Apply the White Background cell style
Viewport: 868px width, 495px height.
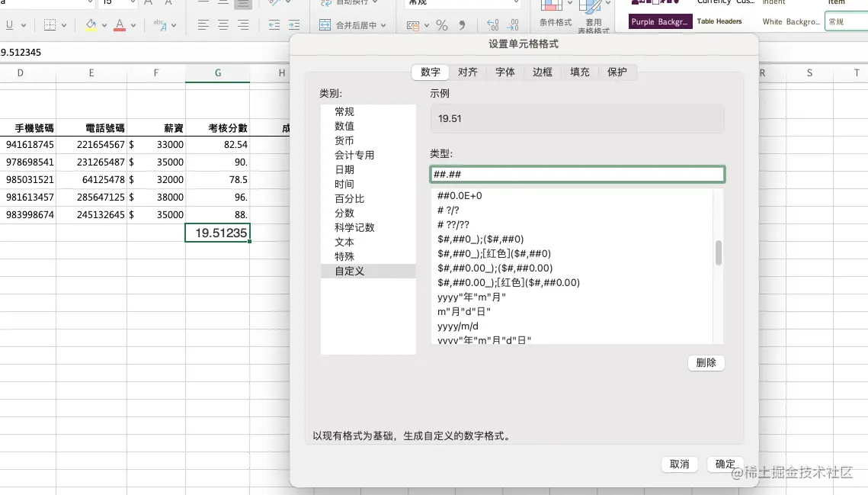(791, 21)
